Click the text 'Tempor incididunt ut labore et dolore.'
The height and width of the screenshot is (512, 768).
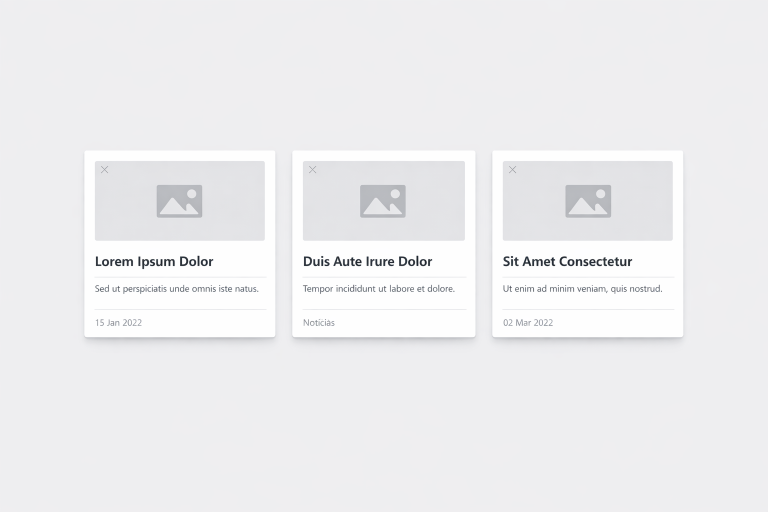point(379,289)
